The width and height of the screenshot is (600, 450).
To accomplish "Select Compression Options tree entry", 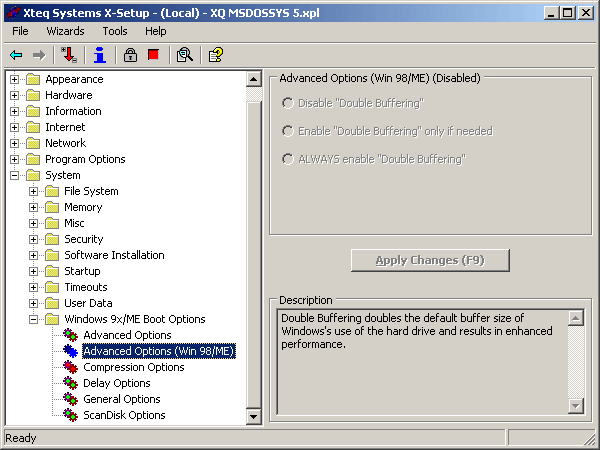I will [134, 367].
